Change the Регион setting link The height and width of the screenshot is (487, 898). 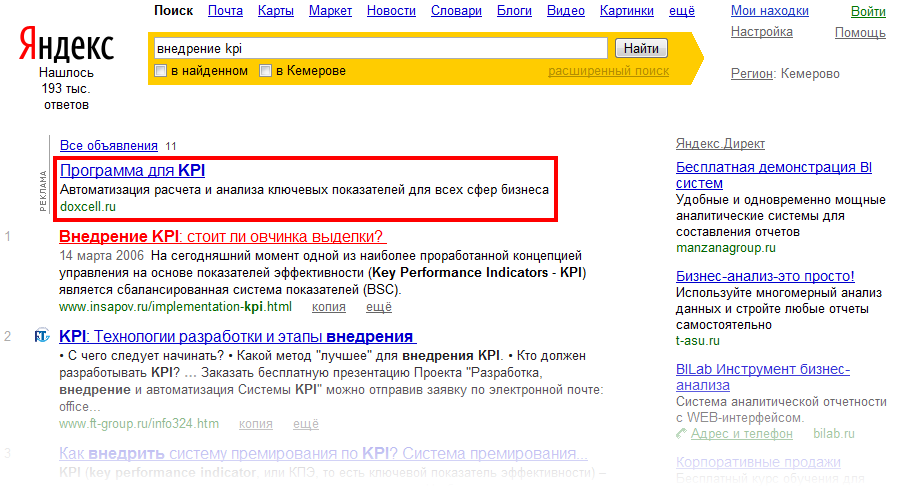coord(752,73)
